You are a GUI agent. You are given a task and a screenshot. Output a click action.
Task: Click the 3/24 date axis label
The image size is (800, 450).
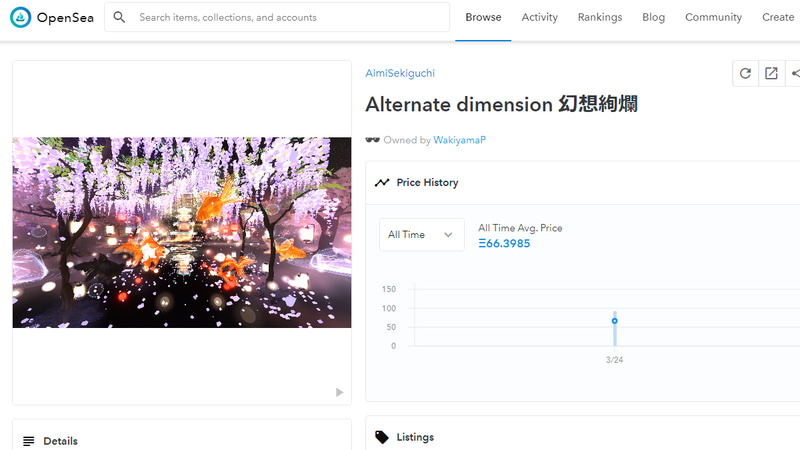tap(614, 360)
